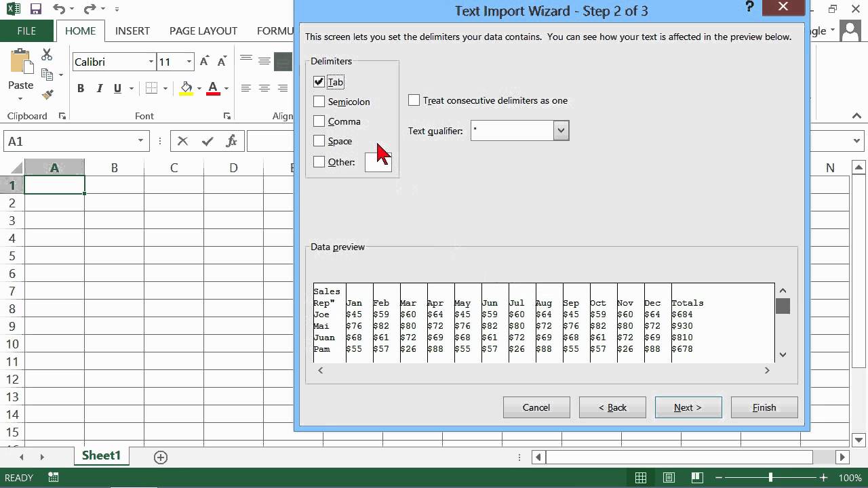Switch to Page Layout view
868x488 pixels.
point(669,478)
